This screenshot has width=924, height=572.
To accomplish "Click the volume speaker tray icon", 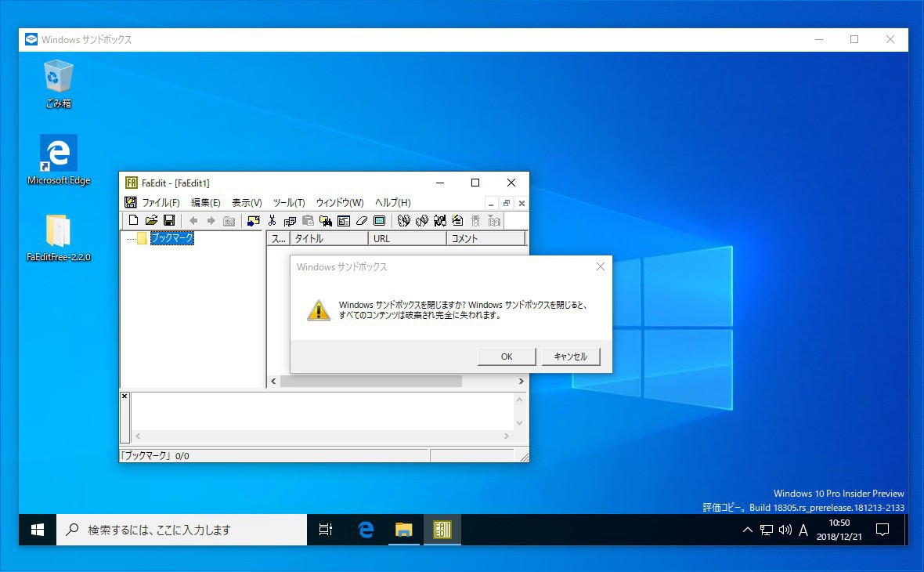I will (x=785, y=530).
